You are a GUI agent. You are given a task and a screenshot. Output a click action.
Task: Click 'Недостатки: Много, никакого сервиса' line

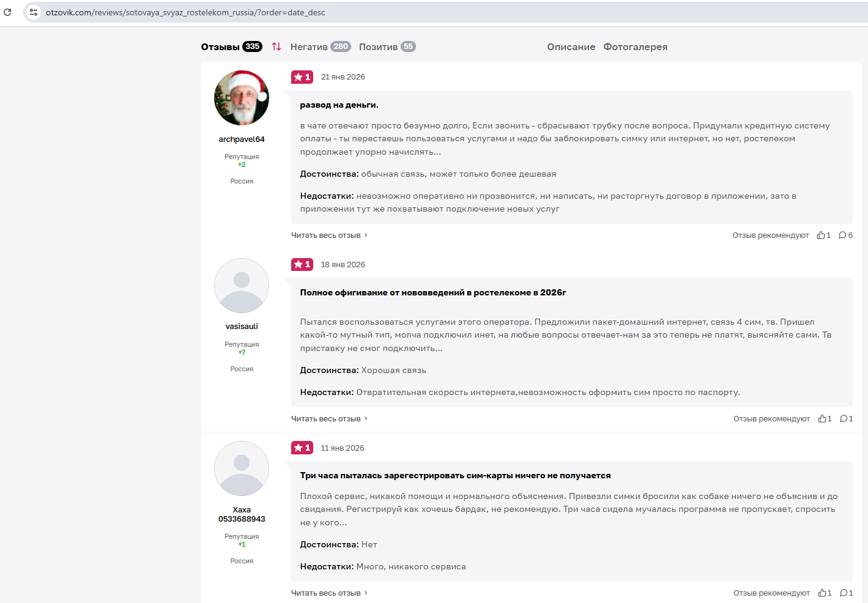[x=383, y=567]
